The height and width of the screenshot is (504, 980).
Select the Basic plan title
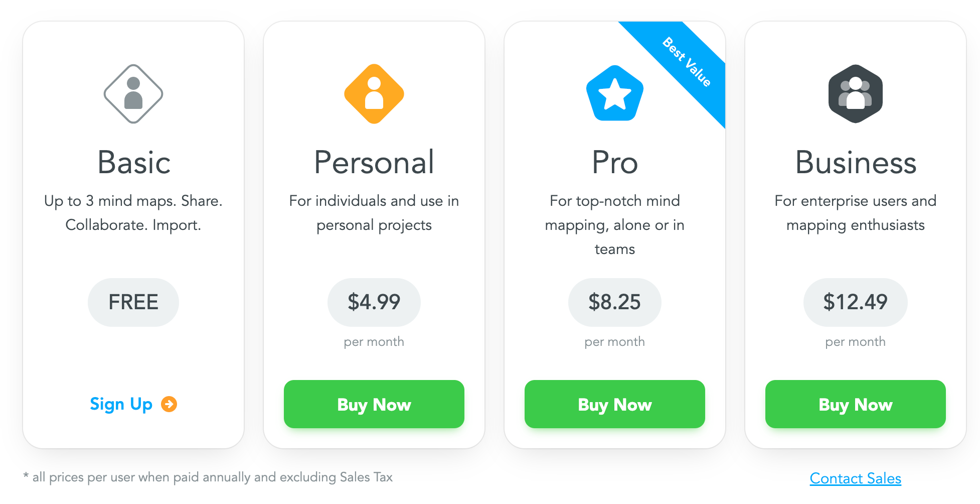pos(134,163)
